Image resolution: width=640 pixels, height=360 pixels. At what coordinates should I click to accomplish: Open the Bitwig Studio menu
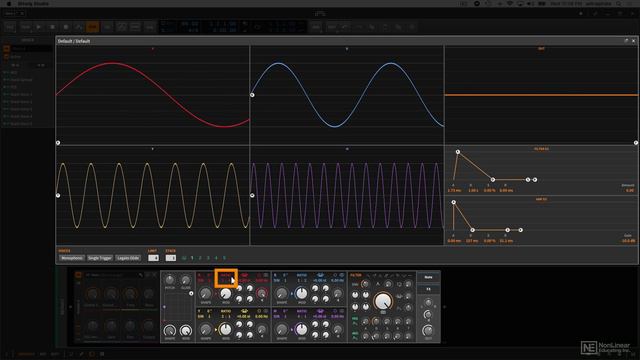pyautogui.click(x=33, y=3)
